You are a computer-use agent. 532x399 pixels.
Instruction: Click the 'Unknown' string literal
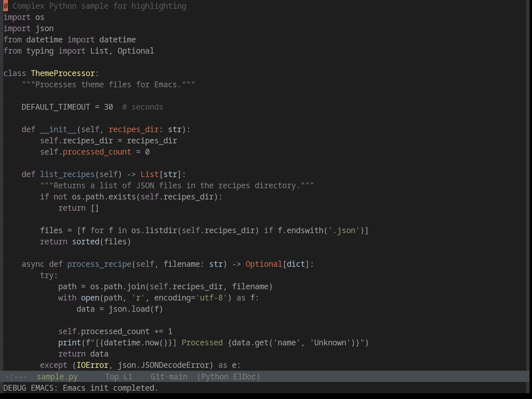click(x=330, y=342)
